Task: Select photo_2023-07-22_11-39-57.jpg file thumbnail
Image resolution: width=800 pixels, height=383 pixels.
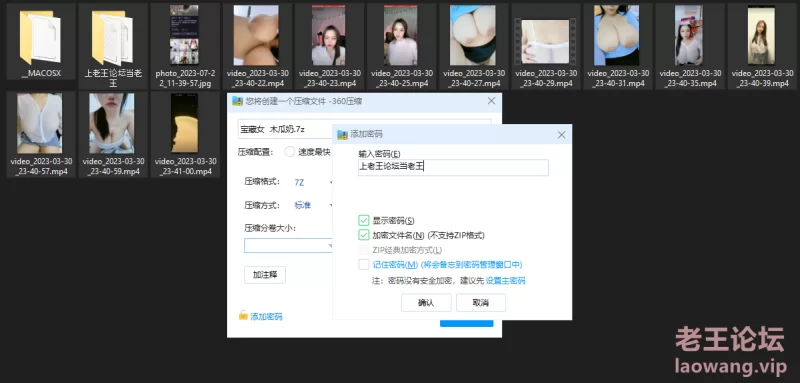Action: tap(184, 35)
